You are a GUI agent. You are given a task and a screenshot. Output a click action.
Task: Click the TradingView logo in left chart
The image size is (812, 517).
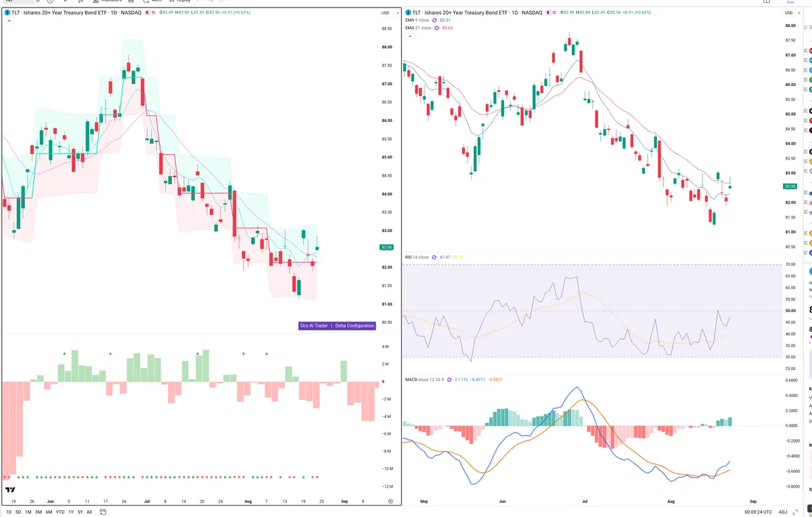[10, 489]
